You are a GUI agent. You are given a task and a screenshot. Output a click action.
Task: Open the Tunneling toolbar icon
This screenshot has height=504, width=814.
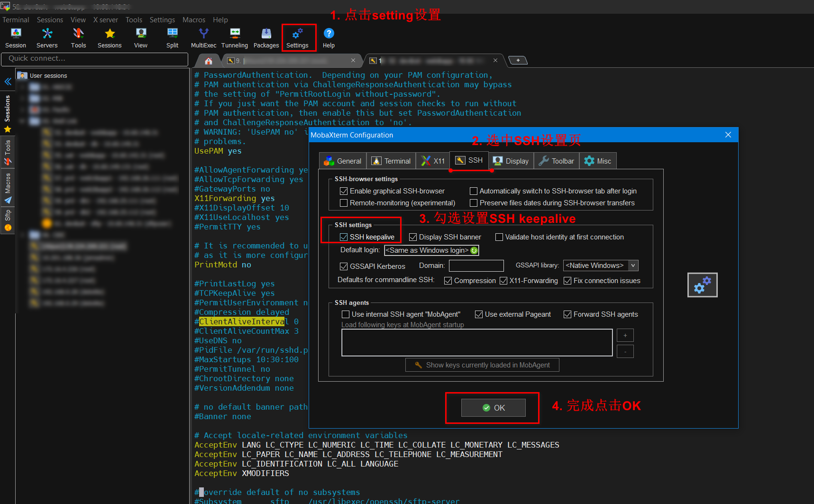235,38
